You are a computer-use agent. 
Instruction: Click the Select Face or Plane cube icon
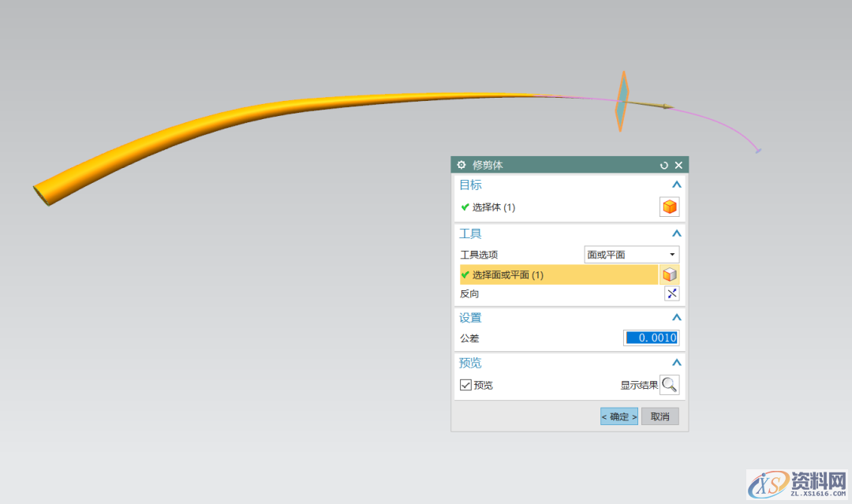(669, 274)
